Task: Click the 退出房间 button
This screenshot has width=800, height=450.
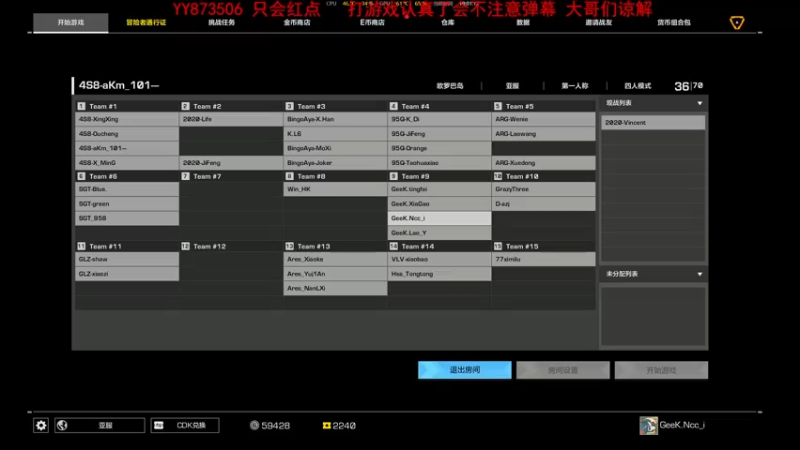Action: 464,370
